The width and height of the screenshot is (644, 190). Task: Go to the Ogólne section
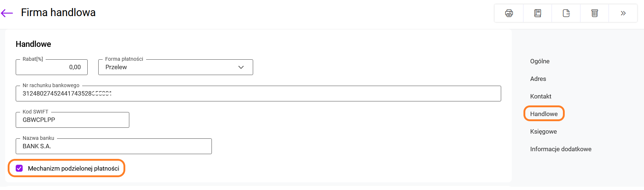[540, 61]
